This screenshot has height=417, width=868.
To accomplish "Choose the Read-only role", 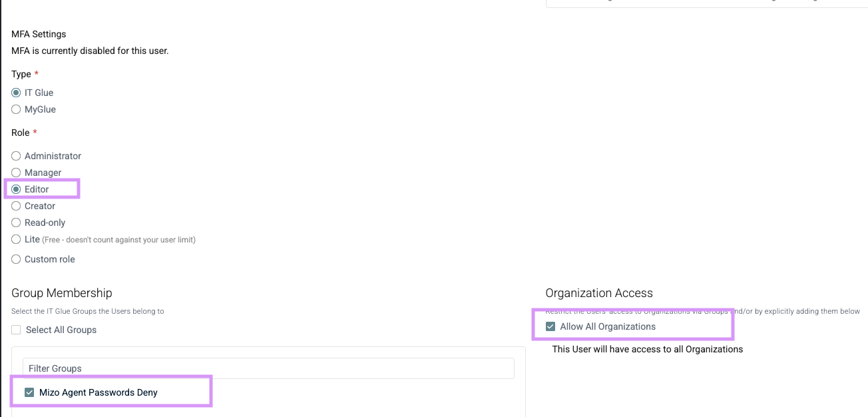I will [x=16, y=222].
